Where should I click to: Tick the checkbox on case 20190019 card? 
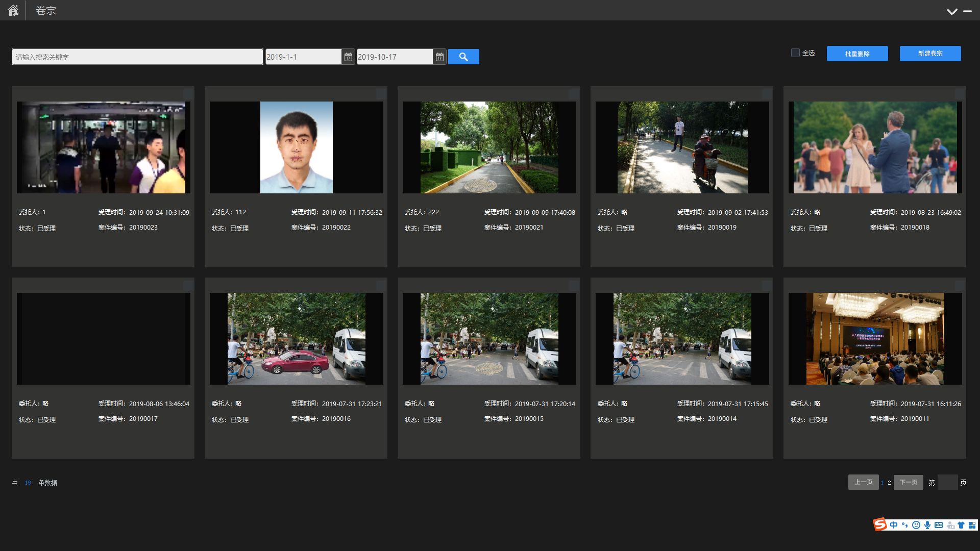click(767, 94)
